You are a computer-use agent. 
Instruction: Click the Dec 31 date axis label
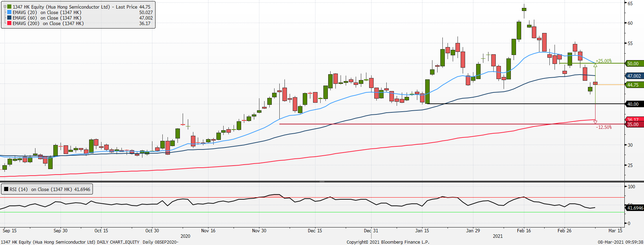pos(371,231)
